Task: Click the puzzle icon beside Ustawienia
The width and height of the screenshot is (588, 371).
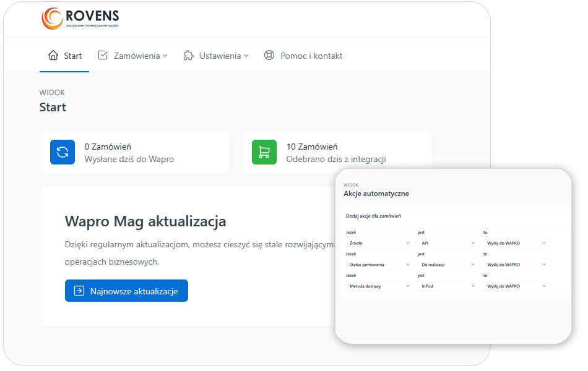Action: 189,56
